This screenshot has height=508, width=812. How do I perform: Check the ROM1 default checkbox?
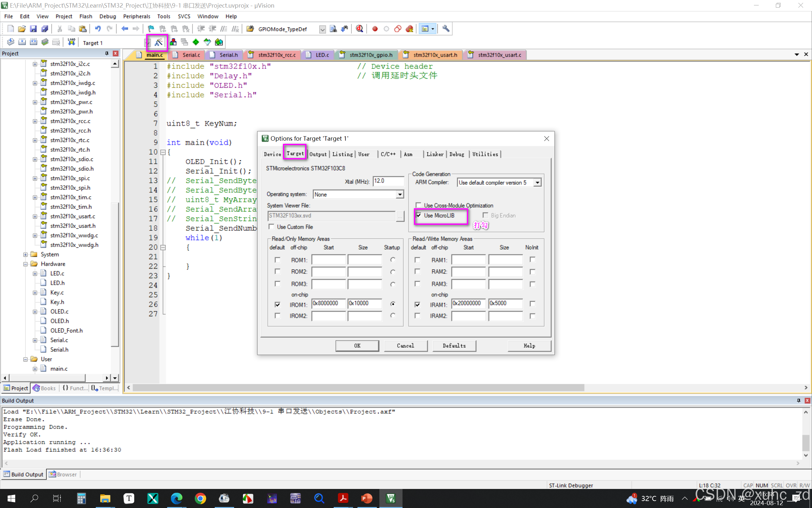click(x=278, y=260)
